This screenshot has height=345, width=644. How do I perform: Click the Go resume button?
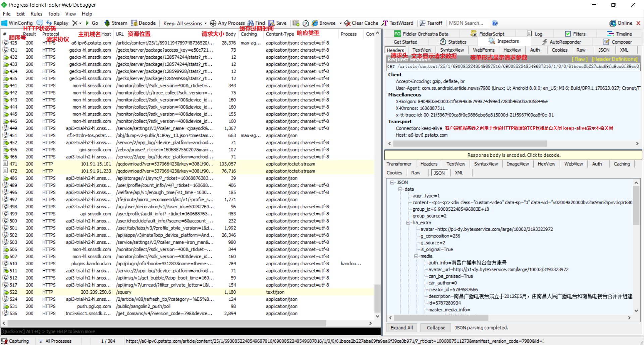[92, 23]
